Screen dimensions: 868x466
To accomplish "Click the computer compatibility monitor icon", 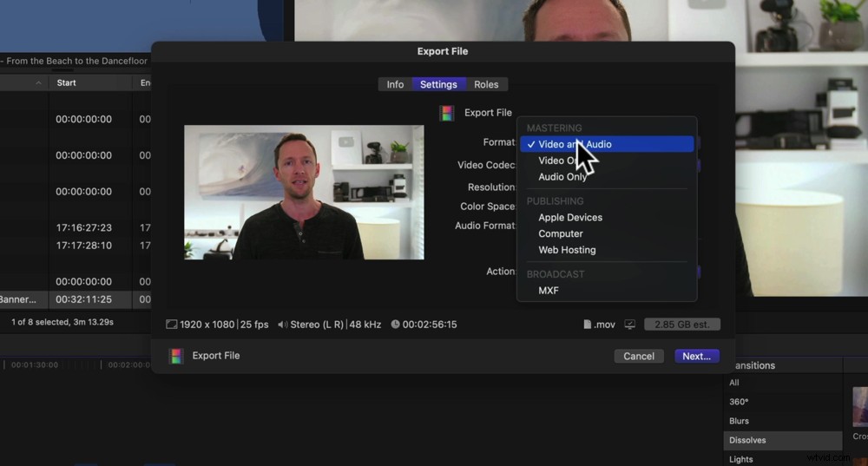I will 630,325.
